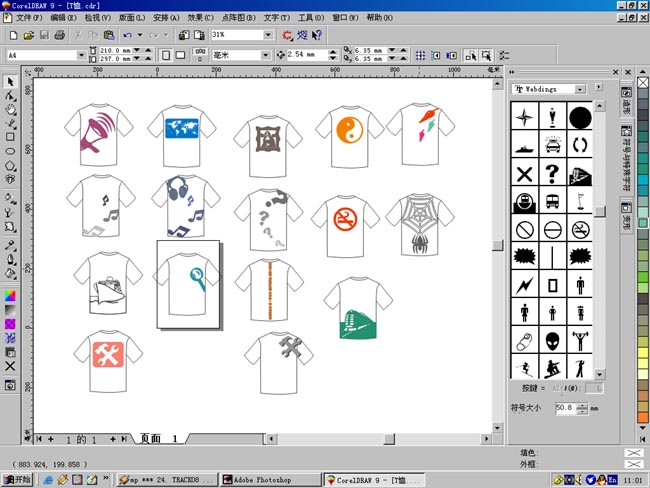This screenshot has height=488, width=650.
Task: Toggle snap to objects button
Action: point(451,55)
